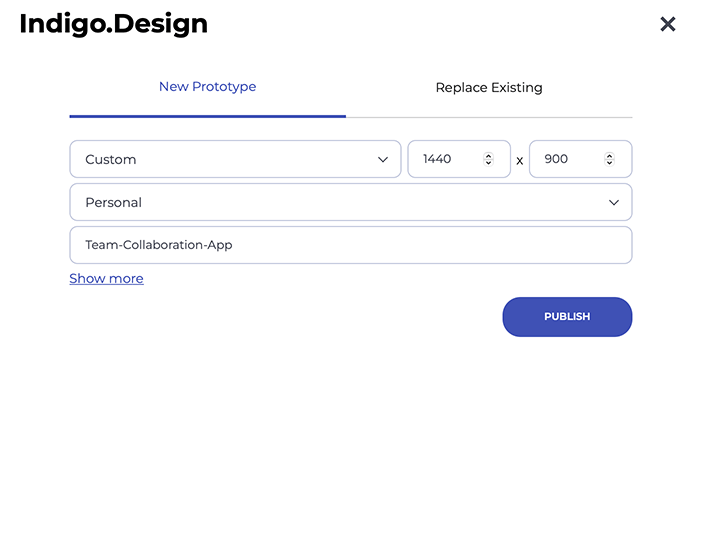The image size is (703, 555).
Task: Select the Team-Collaboration-App name field
Action: click(x=351, y=245)
